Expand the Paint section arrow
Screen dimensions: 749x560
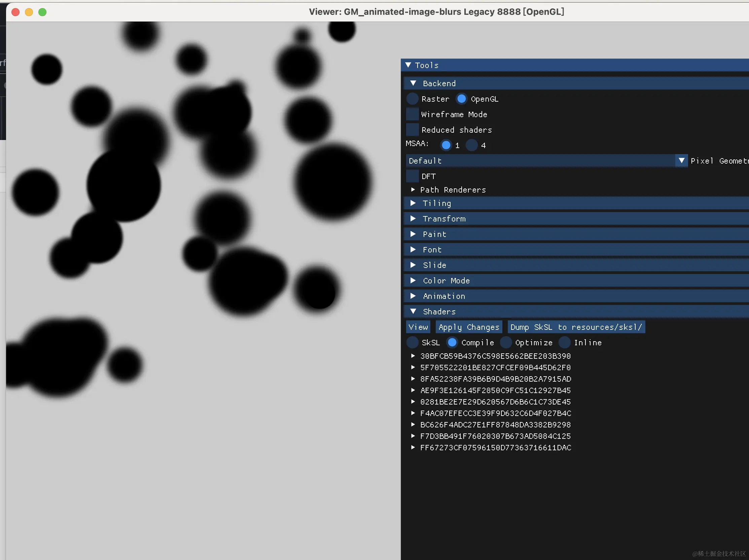click(x=413, y=234)
